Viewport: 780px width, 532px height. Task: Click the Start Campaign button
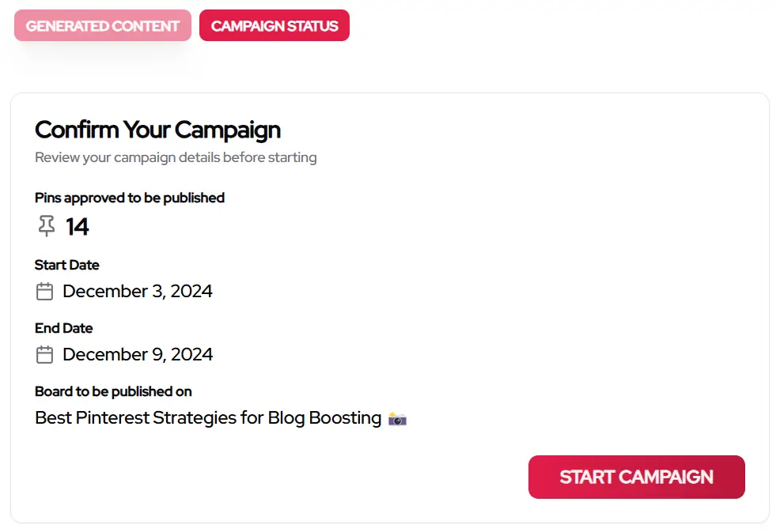pyautogui.click(x=636, y=477)
